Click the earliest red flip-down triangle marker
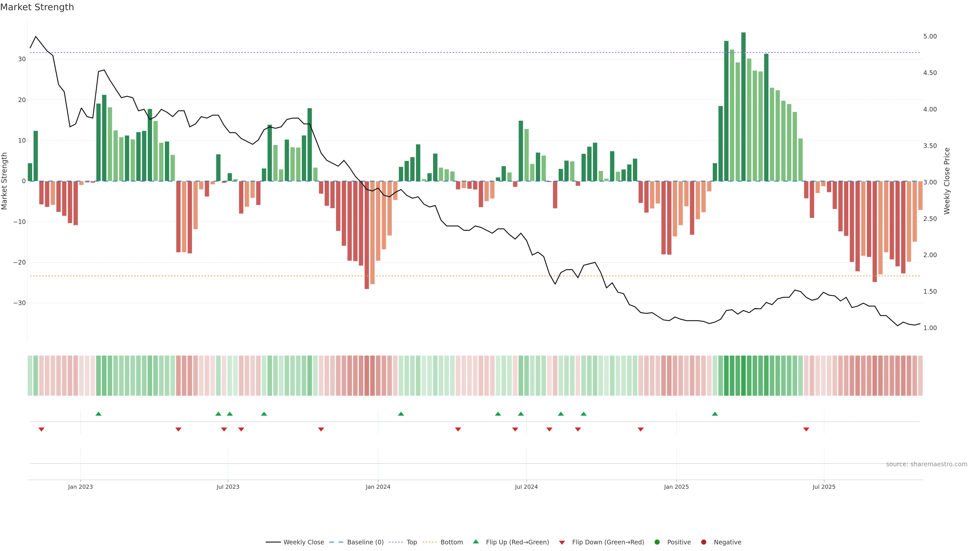The width and height of the screenshot is (980, 551). (41, 429)
